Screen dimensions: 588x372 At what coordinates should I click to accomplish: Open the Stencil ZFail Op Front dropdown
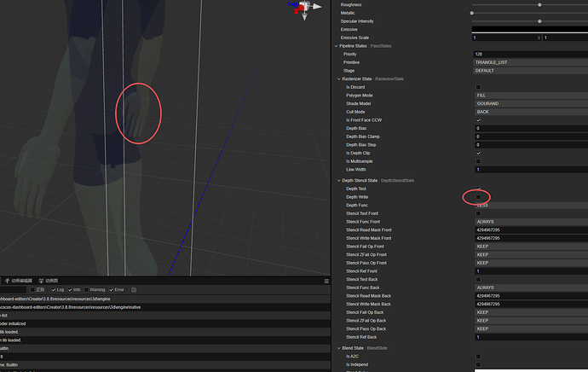[x=532, y=255]
